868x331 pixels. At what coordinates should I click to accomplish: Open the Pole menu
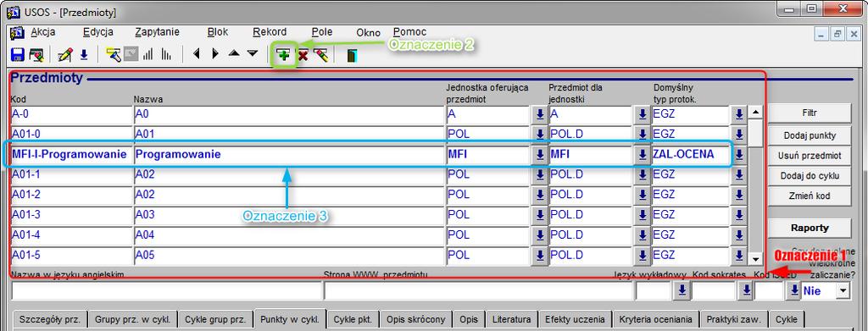click(321, 32)
